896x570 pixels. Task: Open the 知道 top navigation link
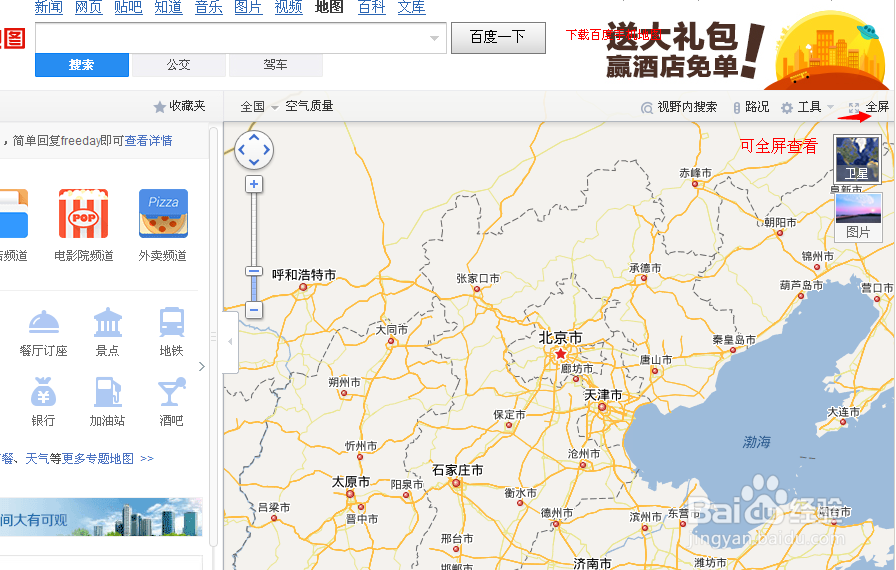tap(169, 7)
